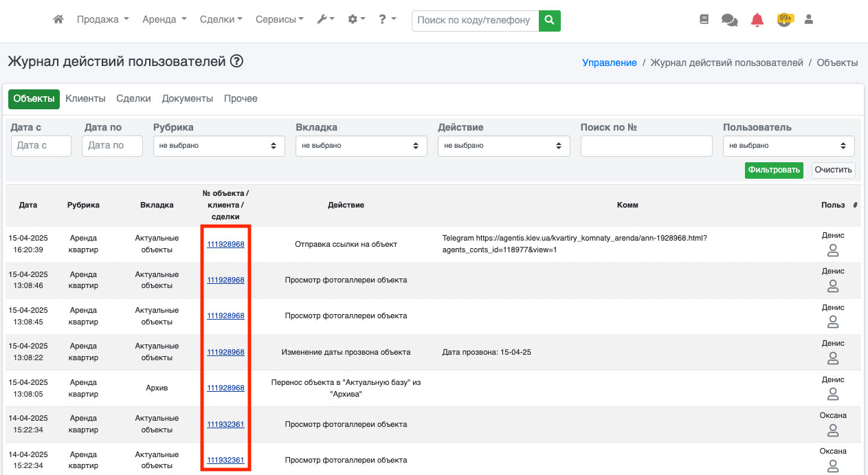
Task: Focus the Поиск по № input field
Action: (x=646, y=146)
